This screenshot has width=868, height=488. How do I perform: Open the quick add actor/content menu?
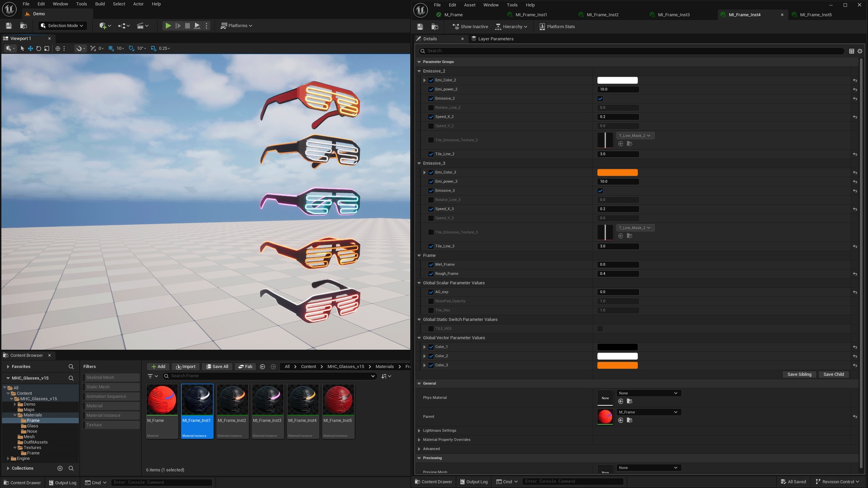pos(105,26)
